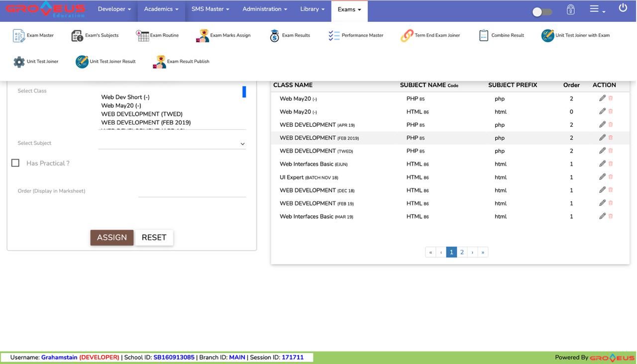
Task: Click the Order display input field
Action: pos(192,191)
